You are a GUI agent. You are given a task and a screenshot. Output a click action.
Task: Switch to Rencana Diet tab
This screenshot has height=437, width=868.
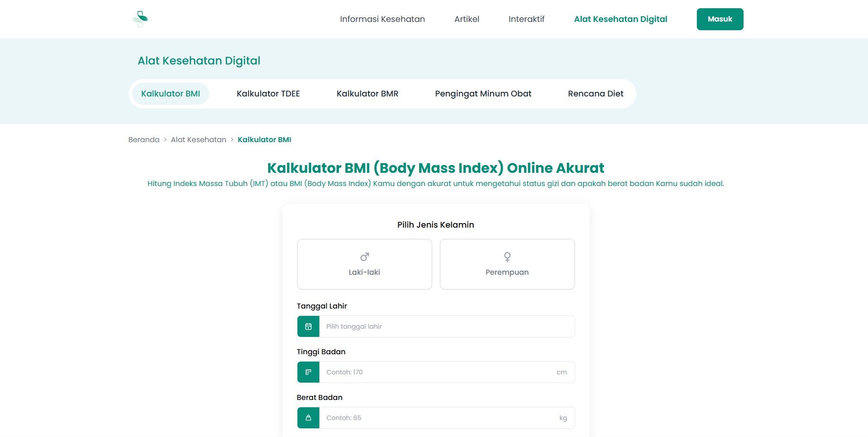pos(596,94)
